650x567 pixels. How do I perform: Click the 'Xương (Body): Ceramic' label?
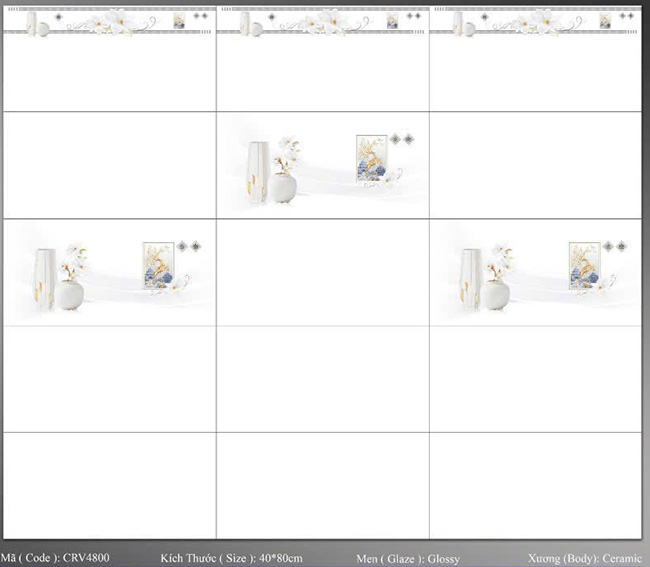(x=584, y=558)
